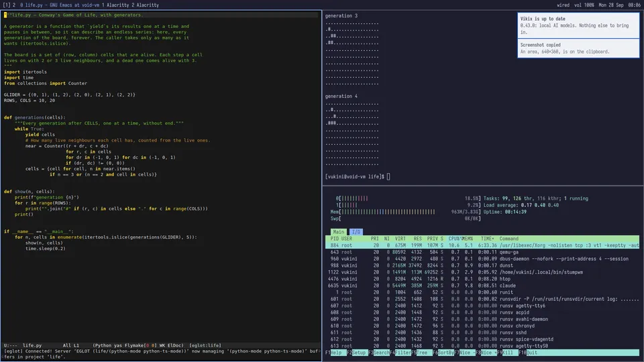The image size is (644, 362).
Task: Select the runsv chronyd row
Action: pos(482,326)
